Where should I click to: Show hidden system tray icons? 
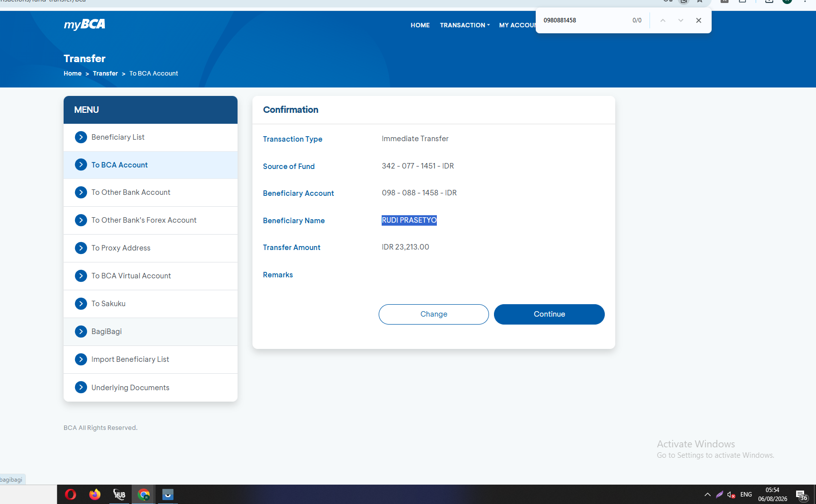click(708, 495)
